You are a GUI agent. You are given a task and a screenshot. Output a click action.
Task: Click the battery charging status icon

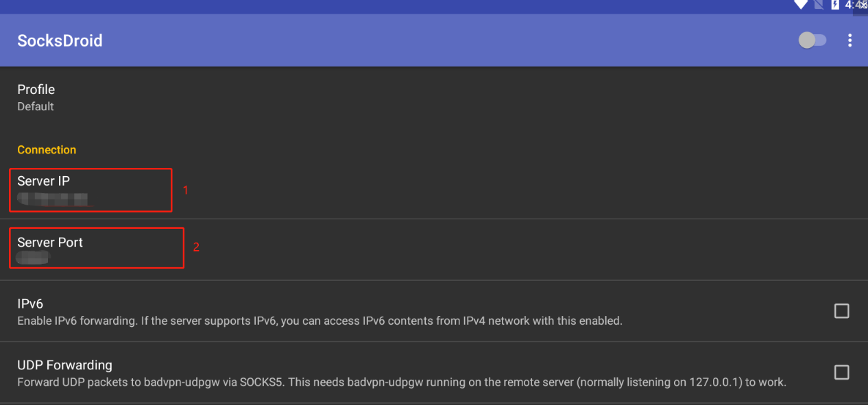click(x=835, y=5)
